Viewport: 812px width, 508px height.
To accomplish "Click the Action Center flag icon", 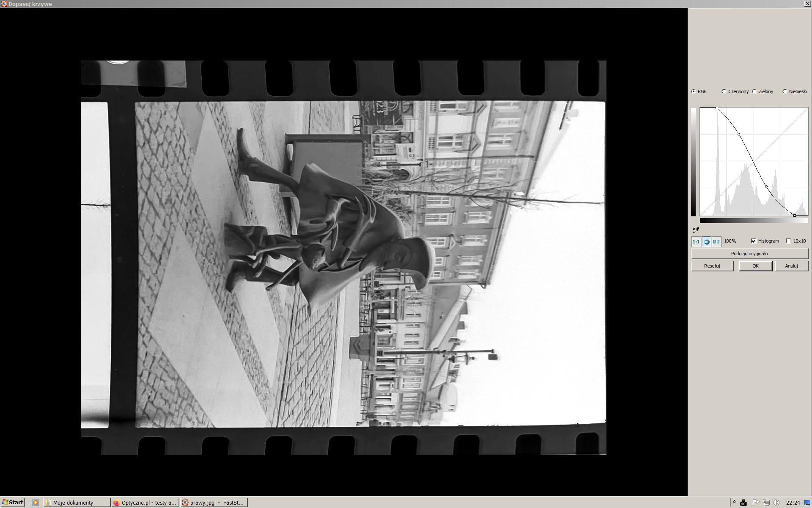I will pyautogui.click(x=756, y=502).
